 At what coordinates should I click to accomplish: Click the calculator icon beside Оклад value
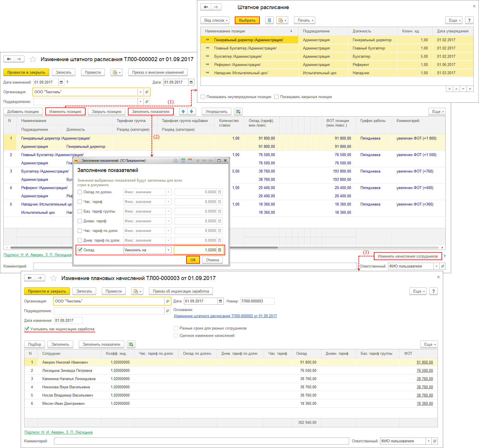219,250
